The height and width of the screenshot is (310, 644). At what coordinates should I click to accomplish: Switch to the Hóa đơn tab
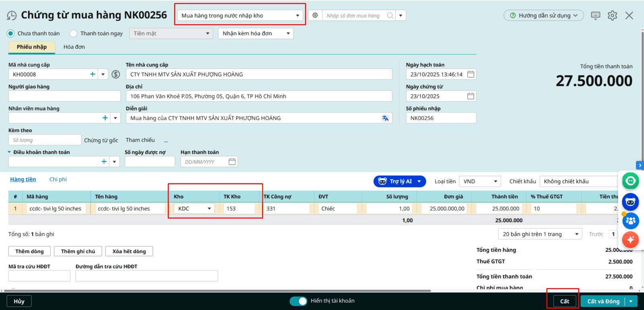(74, 47)
